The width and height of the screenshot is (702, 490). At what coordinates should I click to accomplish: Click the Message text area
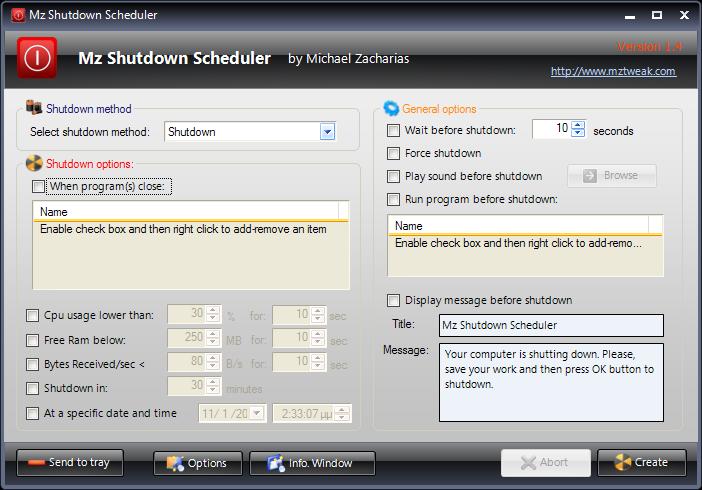click(551, 383)
